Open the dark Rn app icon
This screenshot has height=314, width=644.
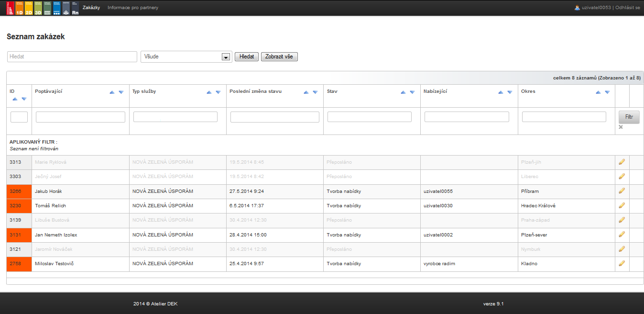coord(75,8)
